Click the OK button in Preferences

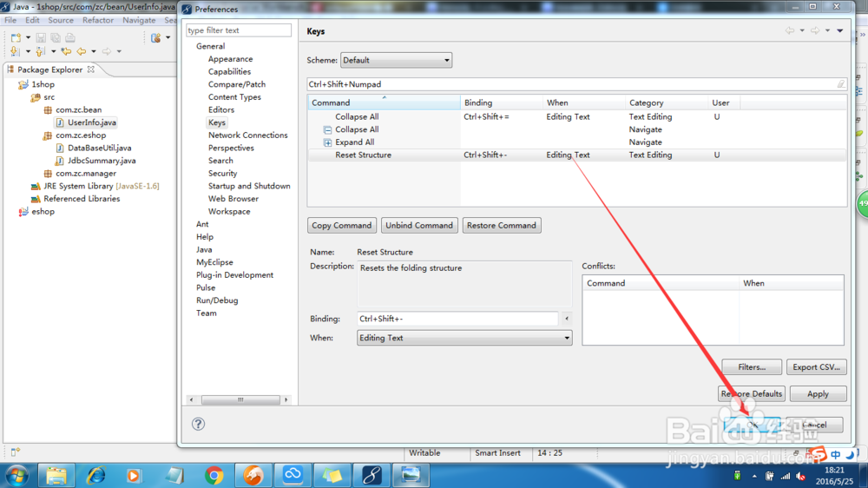pyautogui.click(x=753, y=425)
